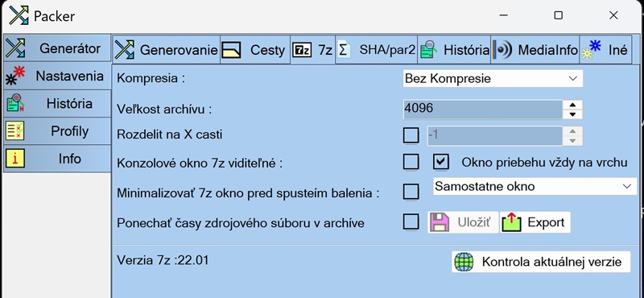Viewport: 644px width, 298px height.
Task: Uncheck Okno priebehu vždy na vrchu
Action: 441,162
